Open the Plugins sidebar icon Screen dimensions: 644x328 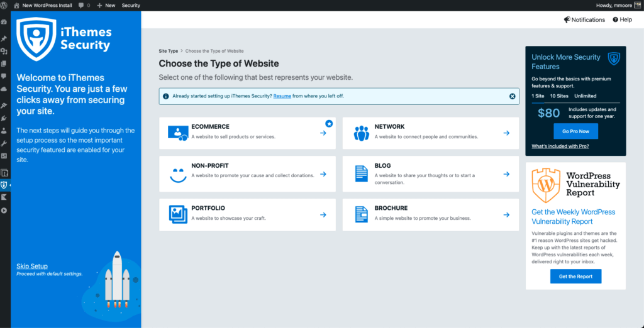[4, 118]
